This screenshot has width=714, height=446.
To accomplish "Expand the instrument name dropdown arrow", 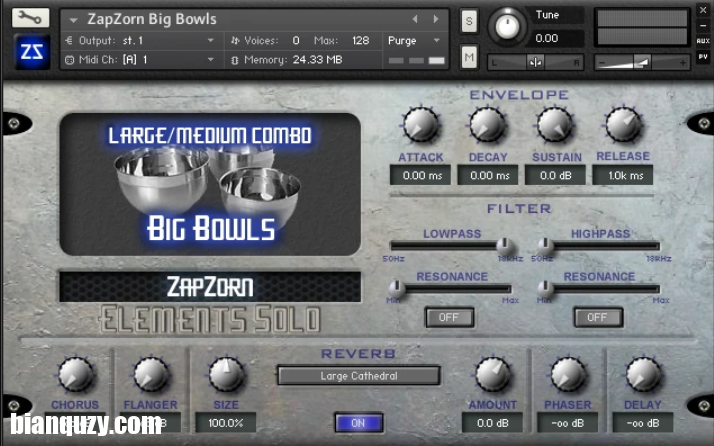I will click(73, 20).
